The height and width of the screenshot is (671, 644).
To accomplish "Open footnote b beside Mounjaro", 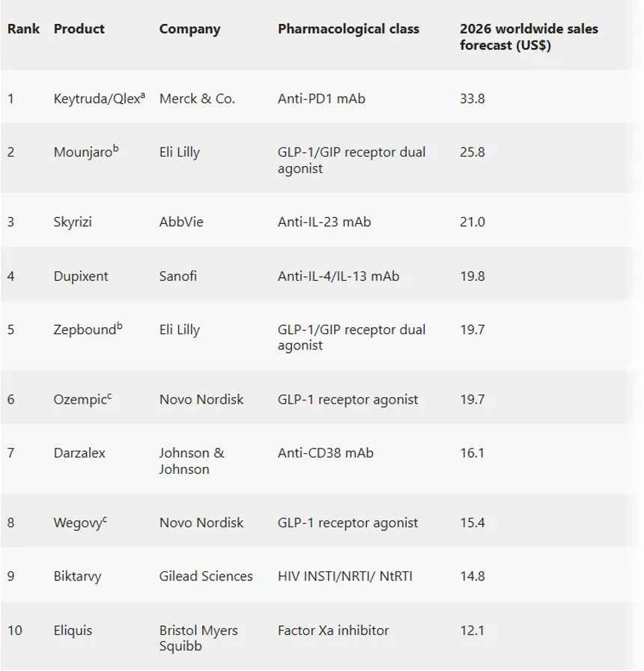I will point(116,148).
